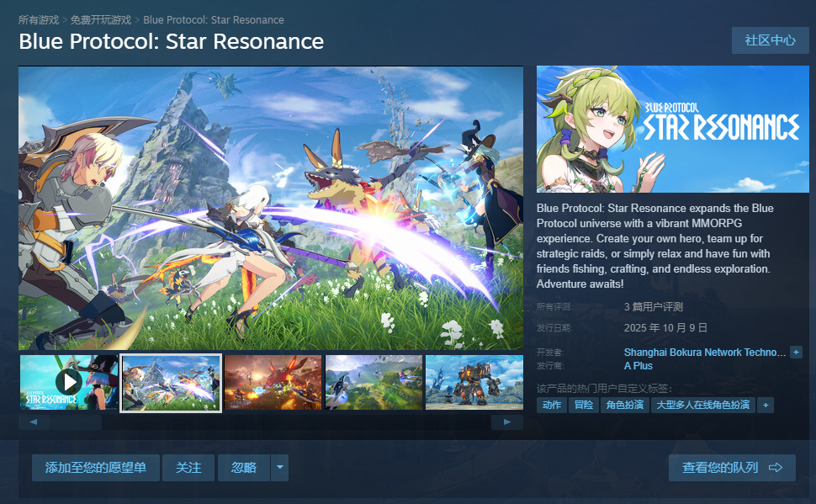The width and height of the screenshot is (816, 504).
Task: Click the thumbnail strip scrollbar handle
Action: pyautogui.click(x=76, y=422)
